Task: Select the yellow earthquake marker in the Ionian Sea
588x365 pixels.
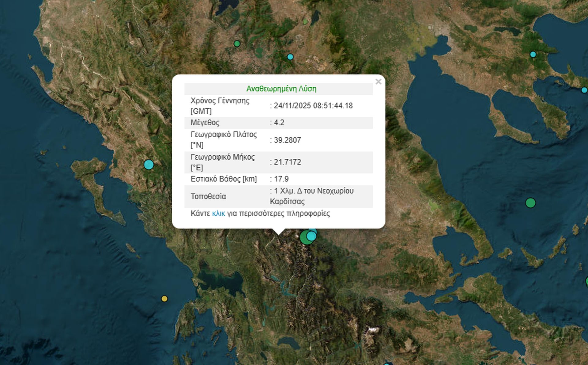Action: 164,299
